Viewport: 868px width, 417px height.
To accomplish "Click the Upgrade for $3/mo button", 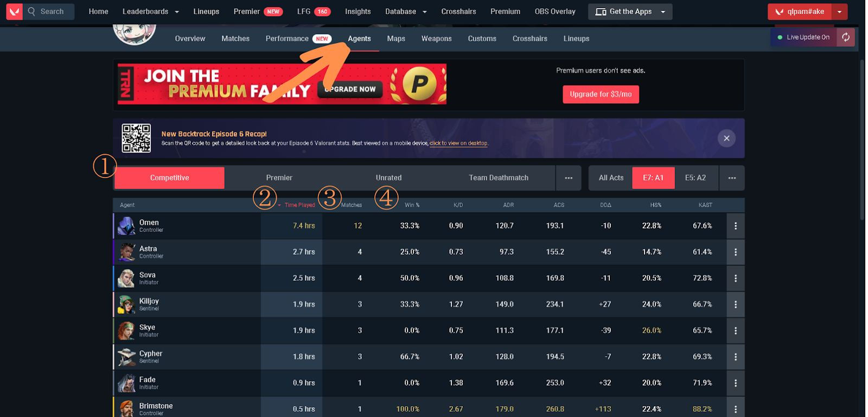I will tap(601, 94).
